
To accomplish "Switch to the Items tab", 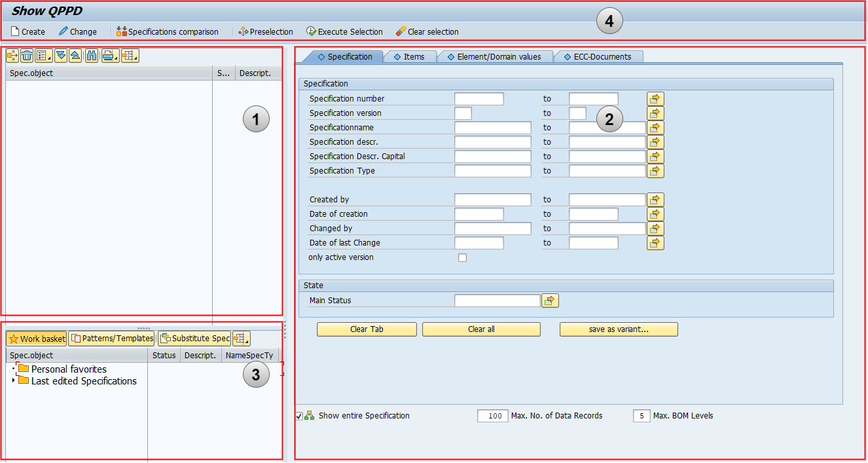I will pos(413,57).
